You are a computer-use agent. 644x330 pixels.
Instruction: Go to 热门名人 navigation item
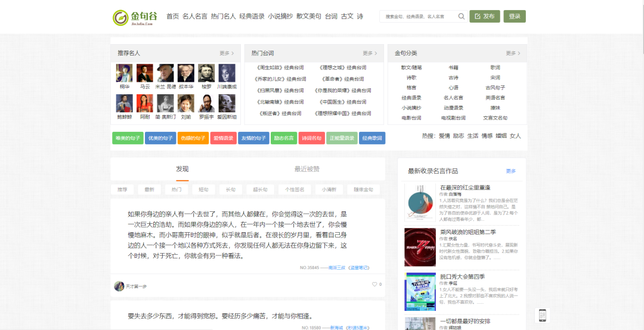[x=223, y=17]
